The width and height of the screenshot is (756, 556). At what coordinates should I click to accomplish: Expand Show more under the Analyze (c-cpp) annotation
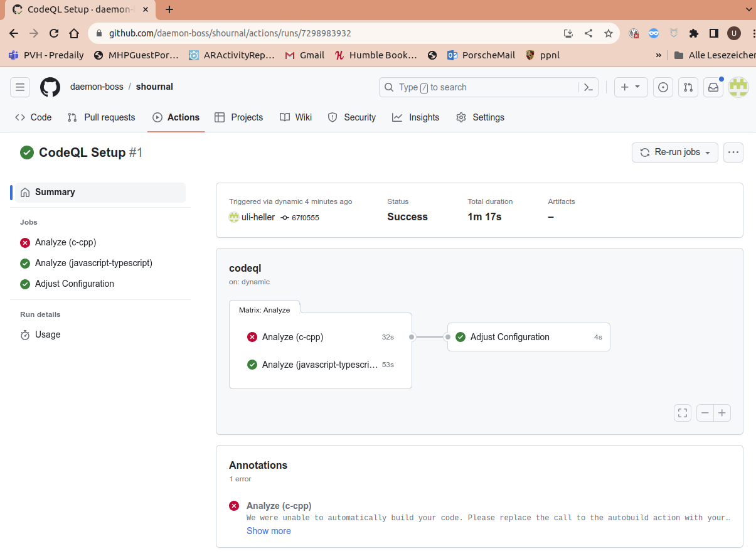click(x=269, y=530)
